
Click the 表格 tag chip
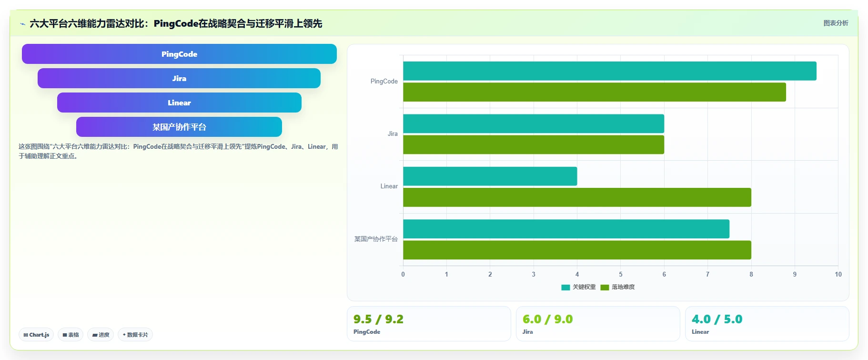coord(71,335)
